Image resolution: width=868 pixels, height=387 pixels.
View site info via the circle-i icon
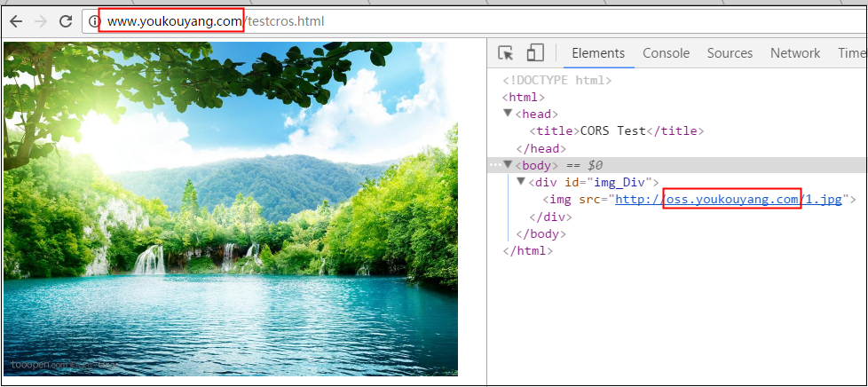[95, 21]
